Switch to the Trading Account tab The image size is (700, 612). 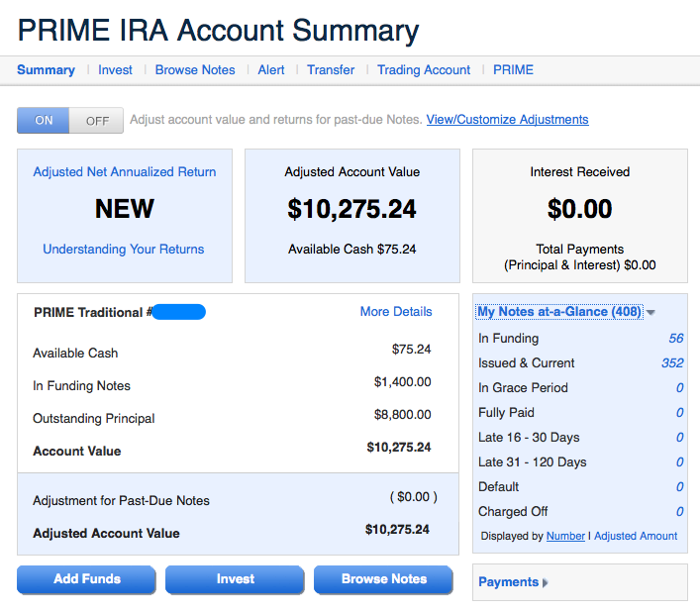(424, 70)
